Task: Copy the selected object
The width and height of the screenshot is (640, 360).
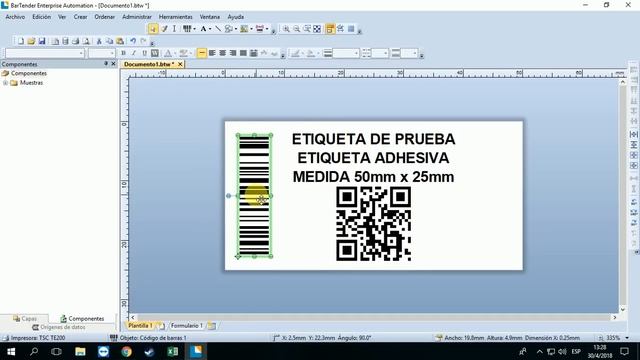Action: coord(109,41)
